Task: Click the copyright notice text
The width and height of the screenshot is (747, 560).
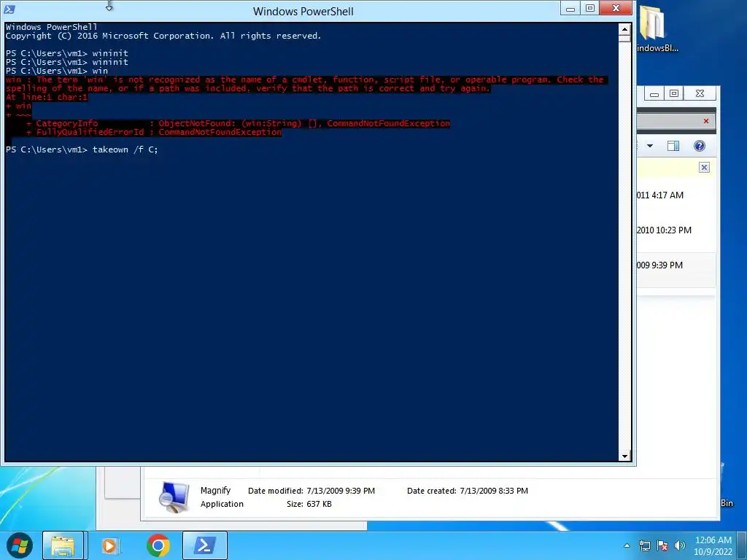Action: click(163, 36)
